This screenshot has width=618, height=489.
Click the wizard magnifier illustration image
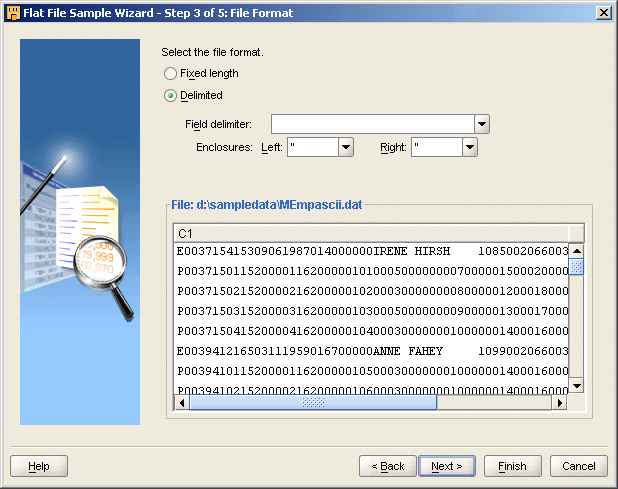(80, 232)
